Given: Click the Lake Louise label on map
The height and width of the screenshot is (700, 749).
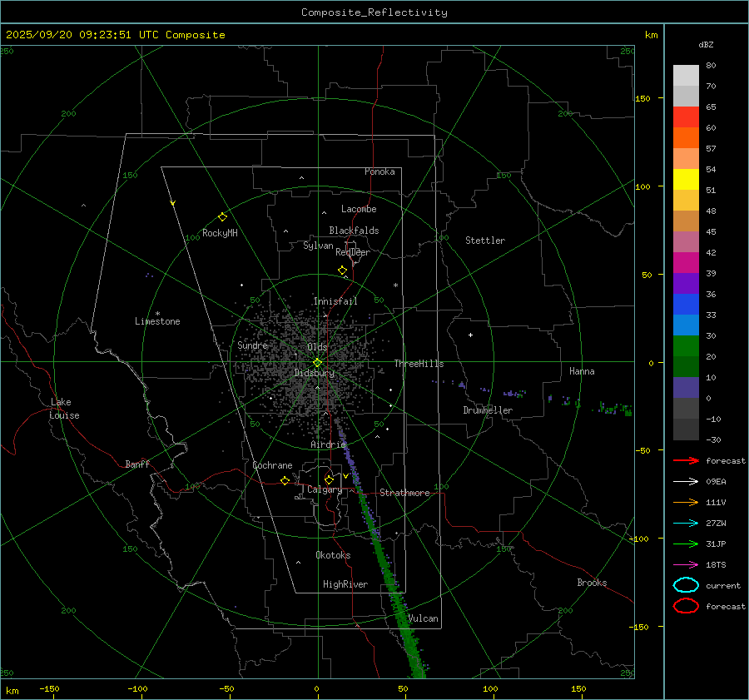Looking at the screenshot, I should pos(65,409).
